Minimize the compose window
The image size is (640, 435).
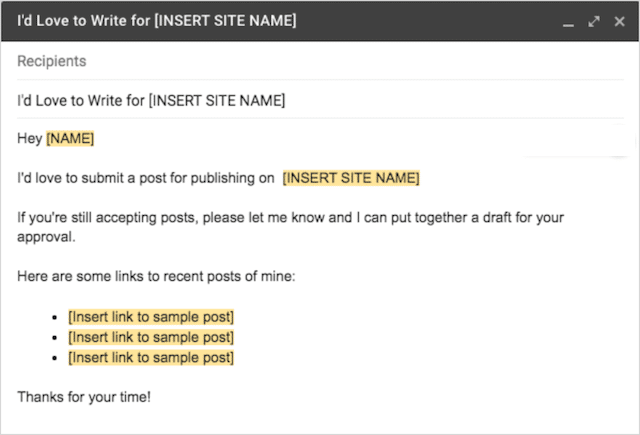pos(567,22)
